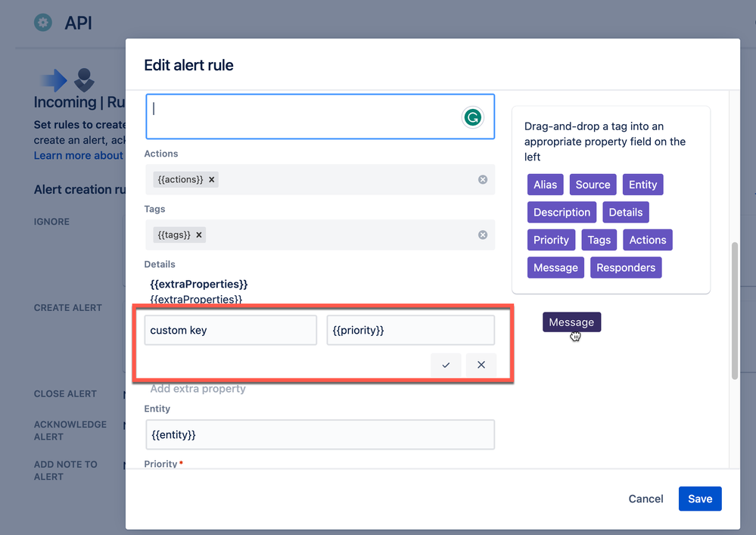Click the dialog vertical scrollbar
This screenshot has width=756, height=535.
point(735,311)
